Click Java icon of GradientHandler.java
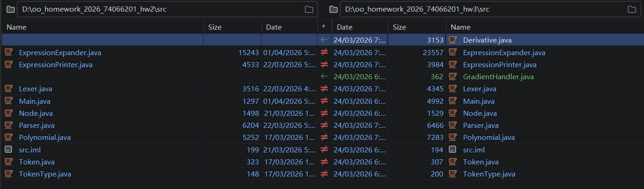This screenshot has width=644, height=189. pos(453,76)
